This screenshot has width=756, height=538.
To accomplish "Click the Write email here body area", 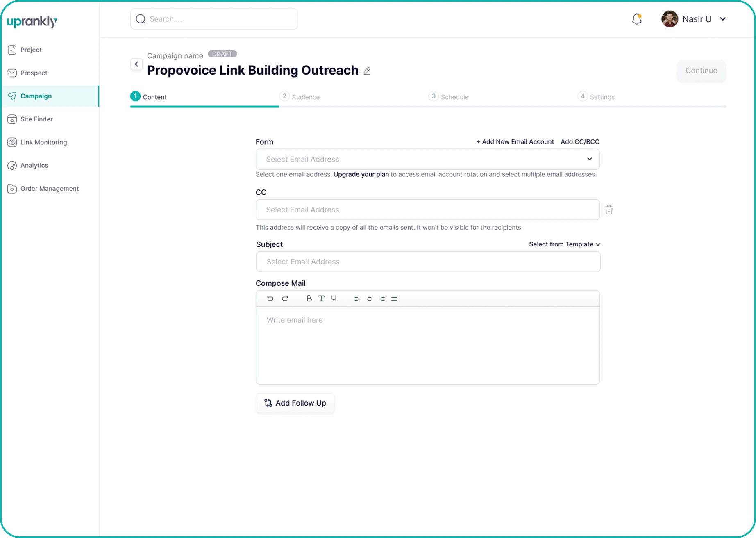I will coord(428,345).
